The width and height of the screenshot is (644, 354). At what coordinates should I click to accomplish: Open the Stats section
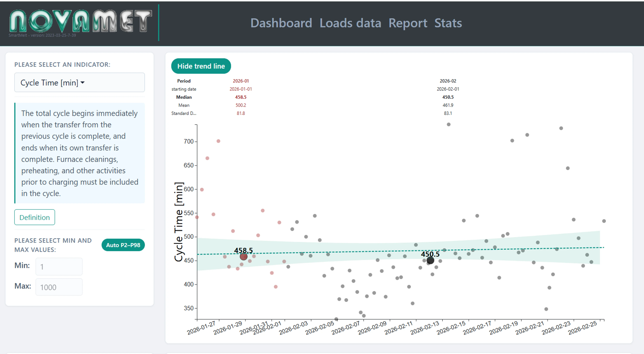pos(448,23)
